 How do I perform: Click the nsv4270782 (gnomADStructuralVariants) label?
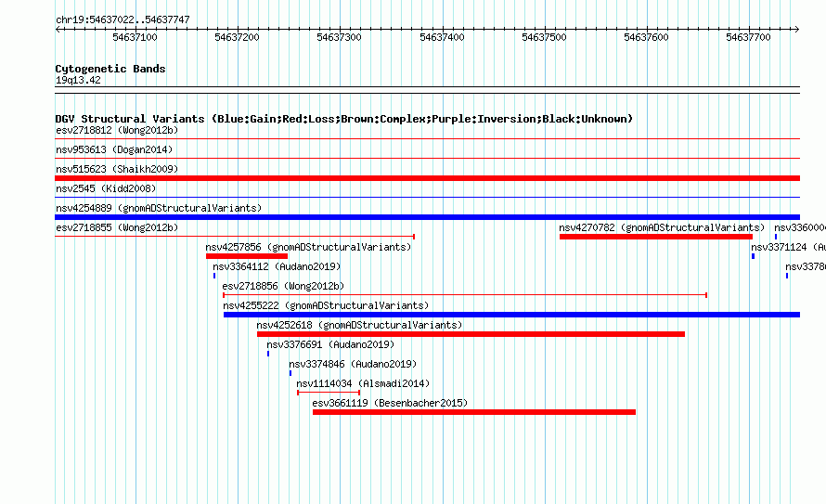click(x=662, y=227)
